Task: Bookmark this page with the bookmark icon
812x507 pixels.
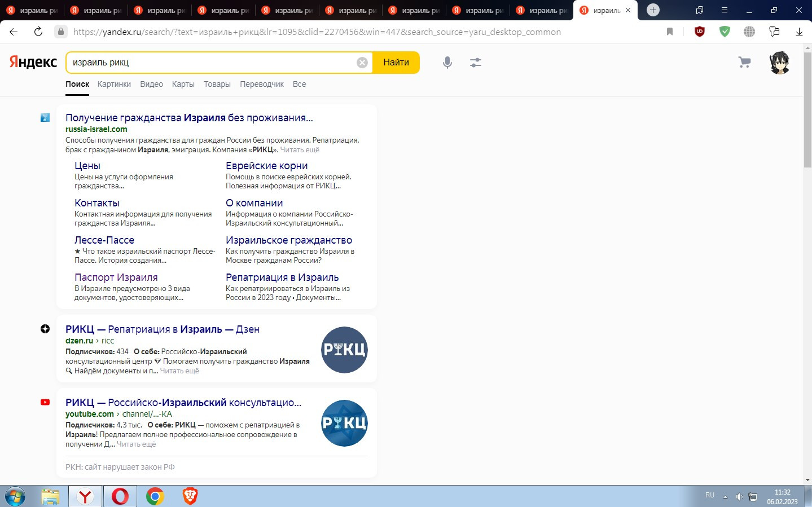Action: tap(670, 32)
